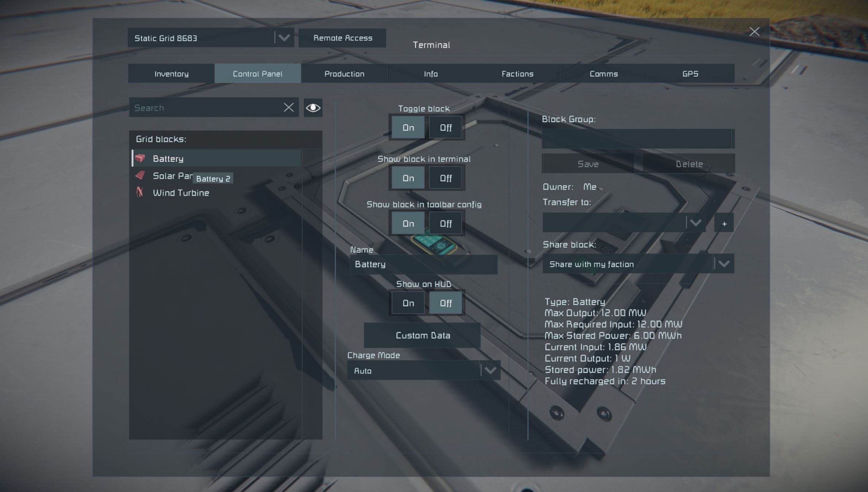Screen dimensions: 868x492
Task: Click the Remote Access button
Action: pyautogui.click(x=342, y=38)
